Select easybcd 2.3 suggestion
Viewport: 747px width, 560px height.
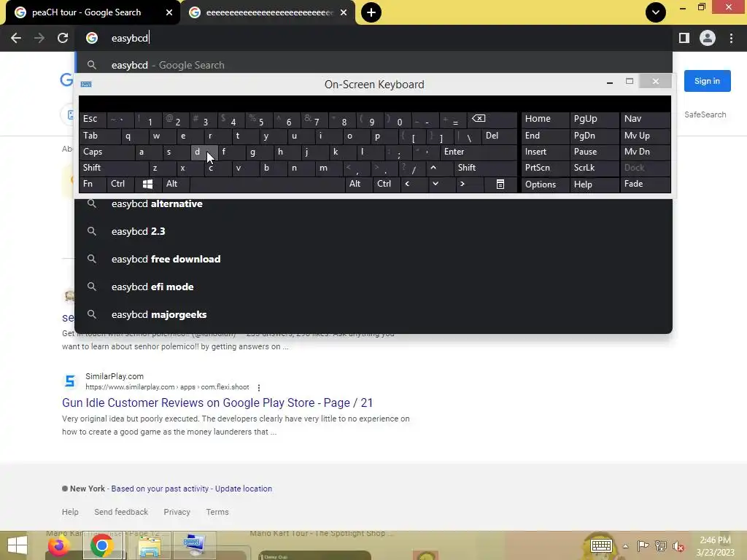coord(373,231)
